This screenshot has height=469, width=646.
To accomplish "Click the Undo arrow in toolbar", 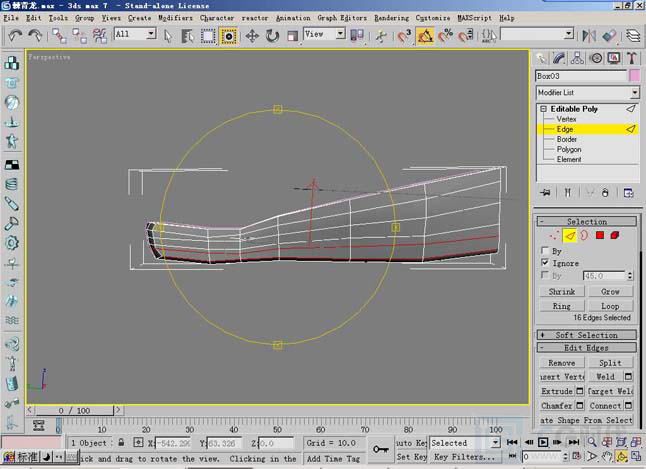I will click(x=15, y=36).
